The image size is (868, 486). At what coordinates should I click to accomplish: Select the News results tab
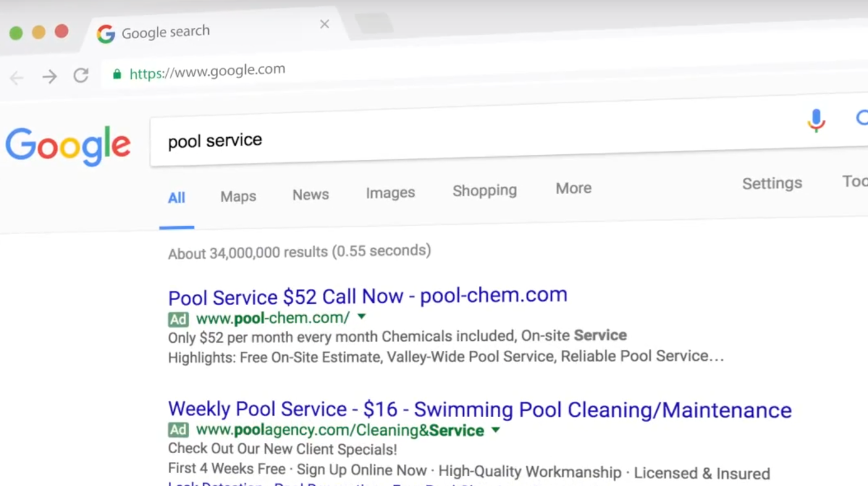coord(311,195)
